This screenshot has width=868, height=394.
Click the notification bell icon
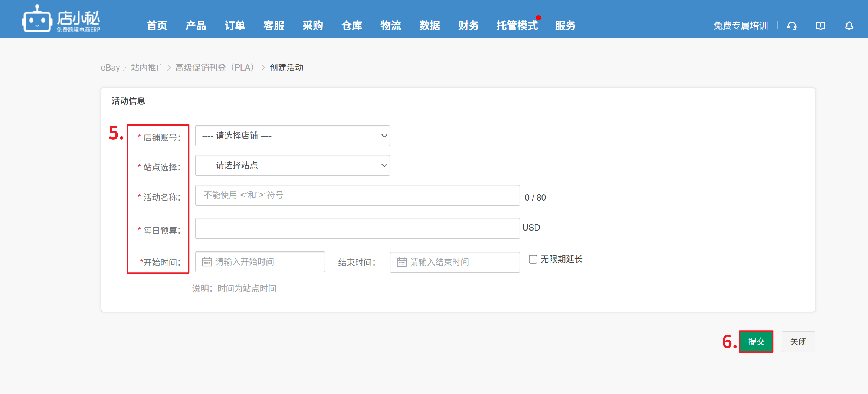click(849, 26)
